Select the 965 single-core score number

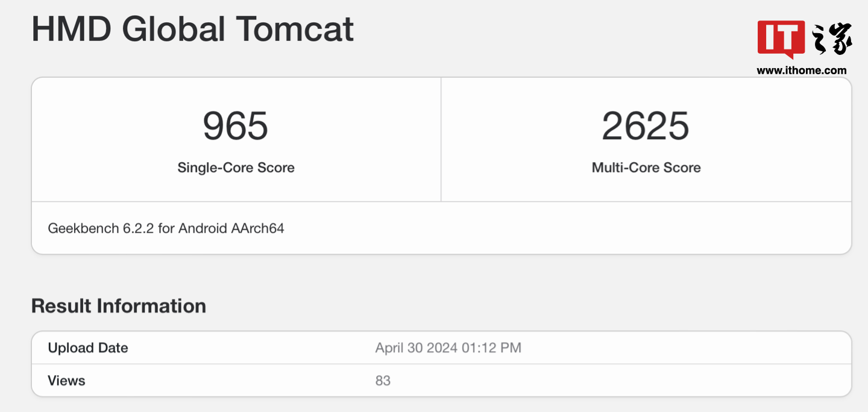[x=236, y=125]
